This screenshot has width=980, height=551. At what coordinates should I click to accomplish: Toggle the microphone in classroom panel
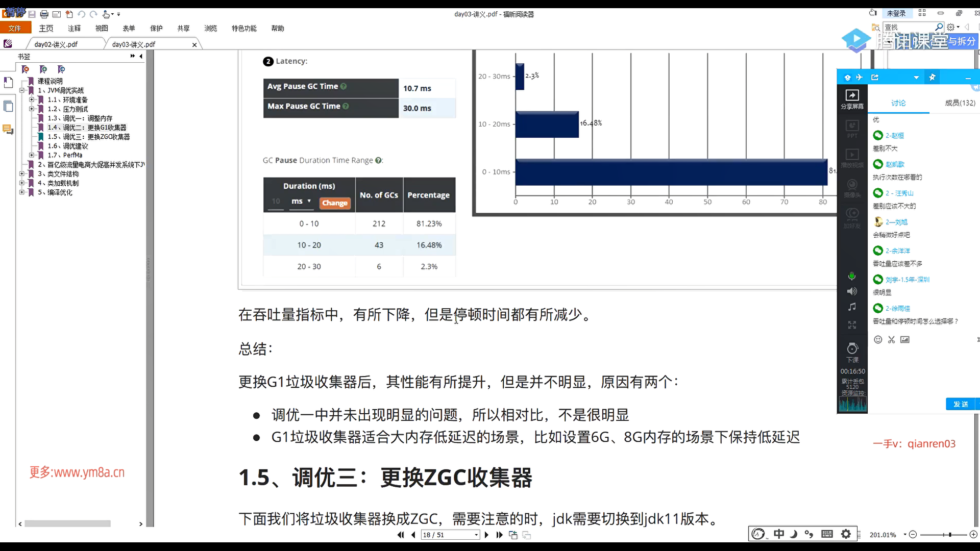[851, 276]
